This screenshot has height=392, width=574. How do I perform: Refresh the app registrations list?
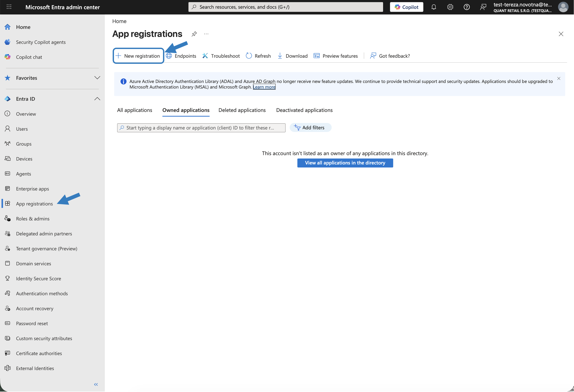point(258,56)
